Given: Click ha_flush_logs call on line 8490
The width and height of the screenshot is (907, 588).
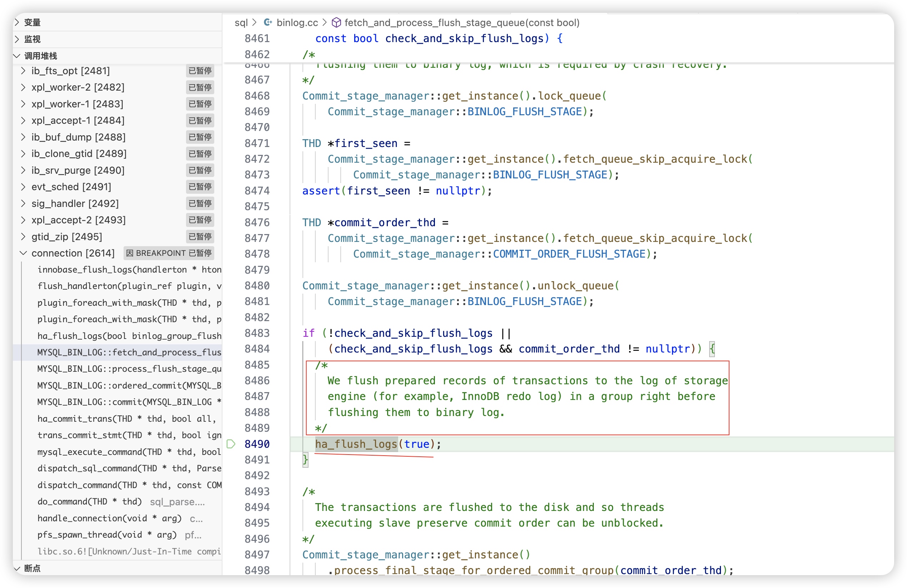Looking at the screenshot, I should click(x=356, y=444).
